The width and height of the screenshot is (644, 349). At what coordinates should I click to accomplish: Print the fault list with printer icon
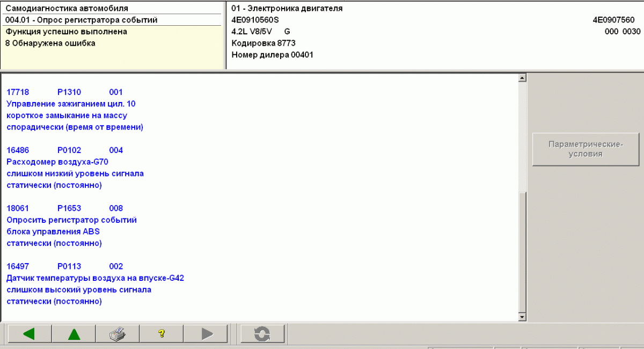[x=118, y=334]
